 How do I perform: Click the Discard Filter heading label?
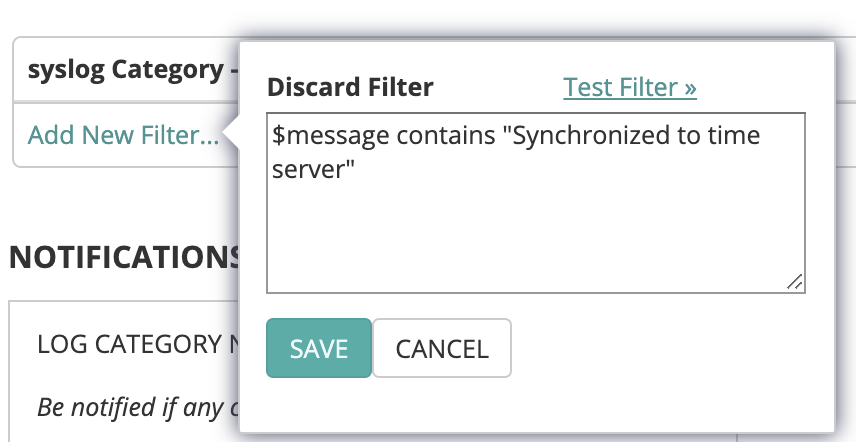pos(350,87)
